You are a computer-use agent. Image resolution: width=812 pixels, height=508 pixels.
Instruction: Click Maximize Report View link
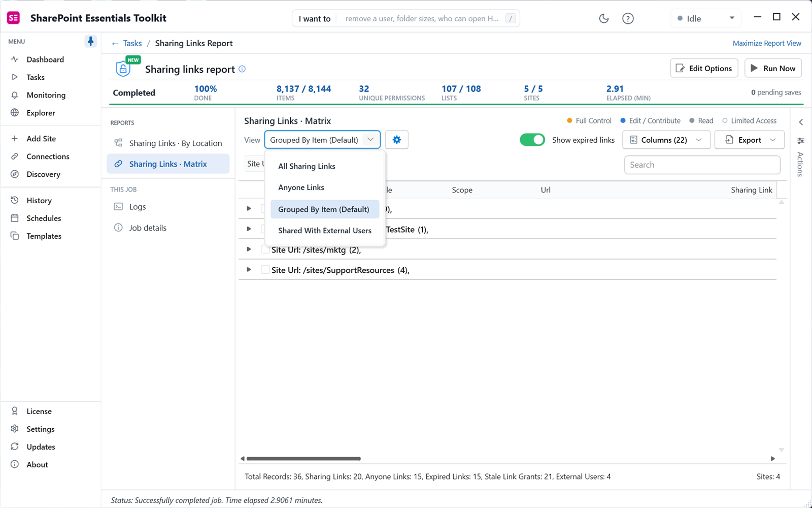point(767,43)
